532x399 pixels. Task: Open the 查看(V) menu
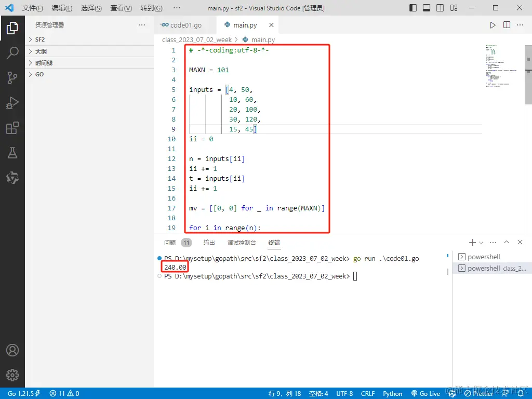pyautogui.click(x=121, y=8)
